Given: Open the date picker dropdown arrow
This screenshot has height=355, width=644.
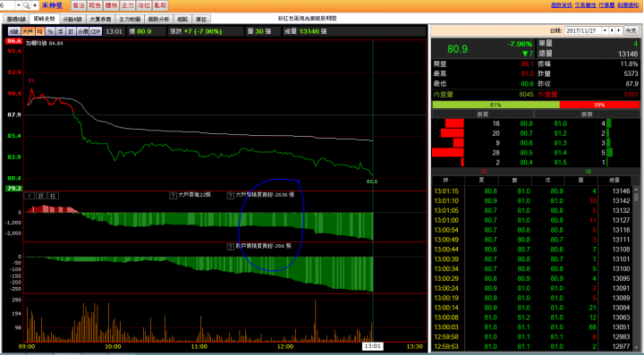Looking at the screenshot, I should 605,30.
